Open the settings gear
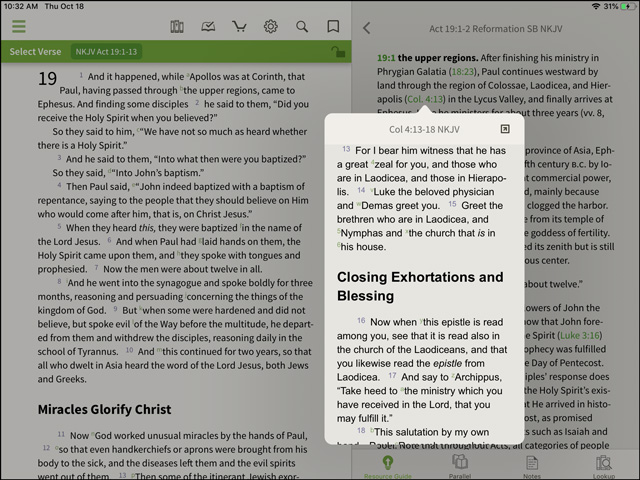The height and width of the screenshot is (480, 640). click(x=271, y=27)
